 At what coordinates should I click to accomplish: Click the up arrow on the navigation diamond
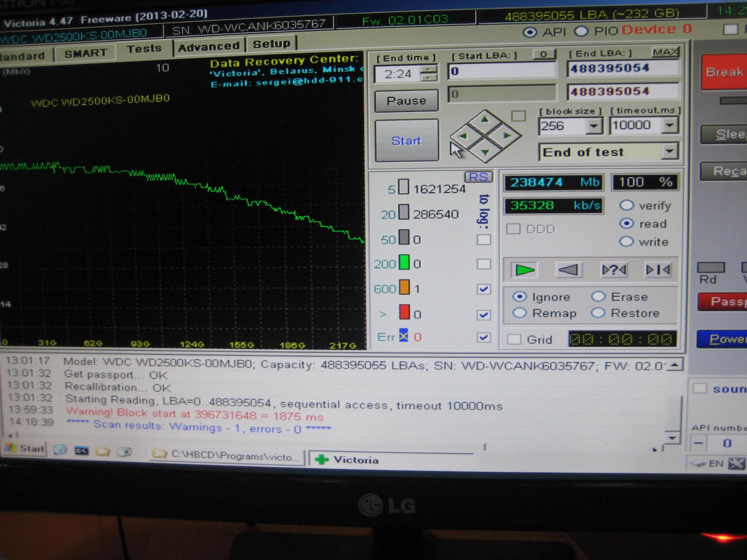(486, 119)
